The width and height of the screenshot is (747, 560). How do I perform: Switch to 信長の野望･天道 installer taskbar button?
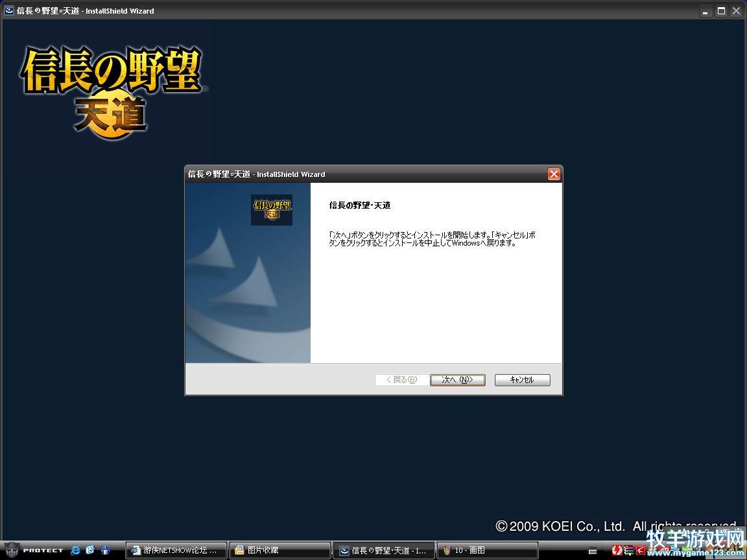(x=384, y=550)
